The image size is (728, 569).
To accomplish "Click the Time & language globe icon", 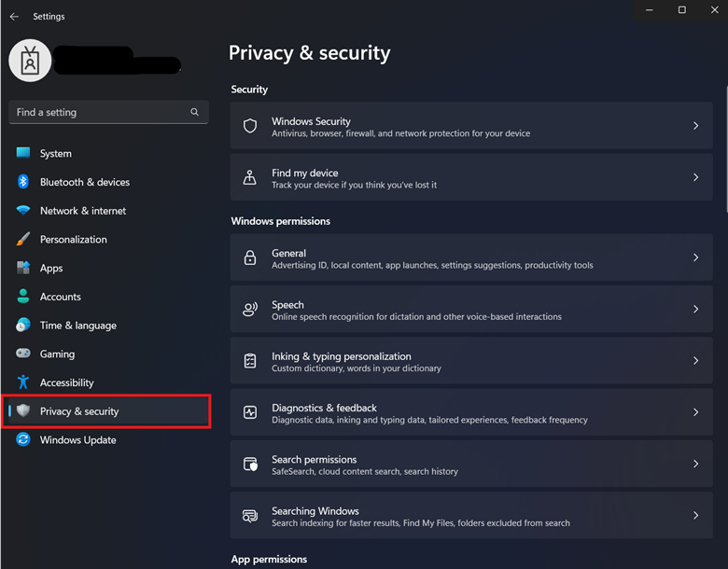I will coord(23,325).
